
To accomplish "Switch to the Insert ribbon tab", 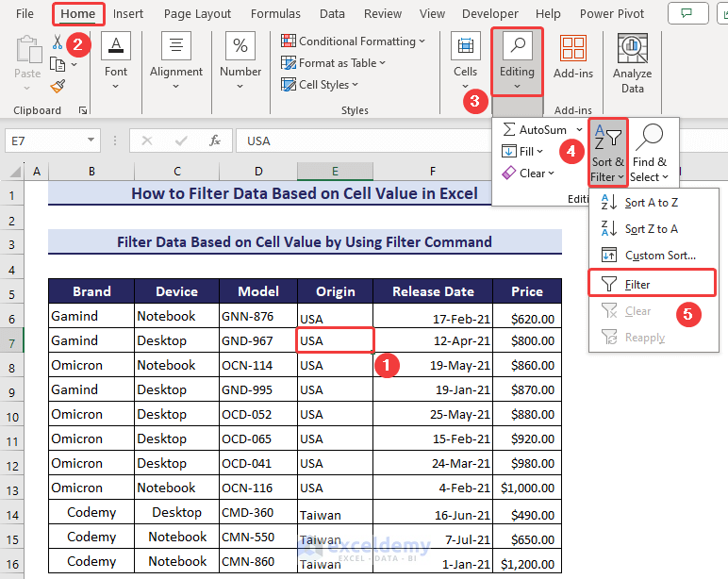I will point(128,14).
